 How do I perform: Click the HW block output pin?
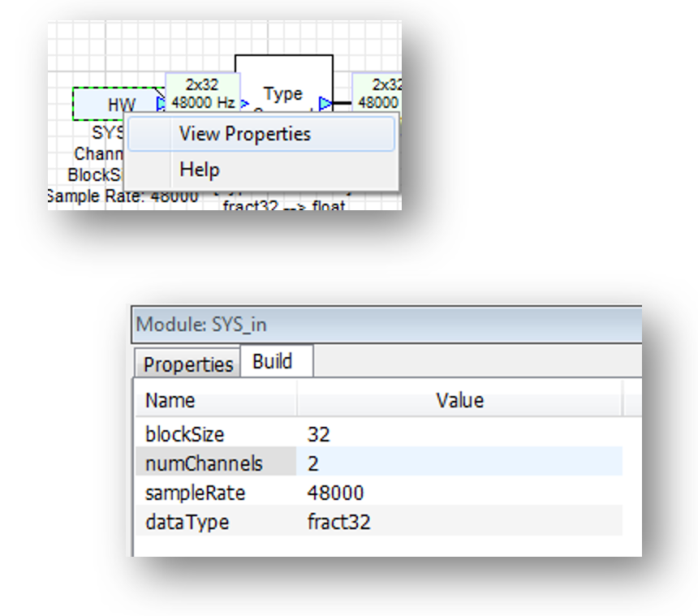(161, 104)
